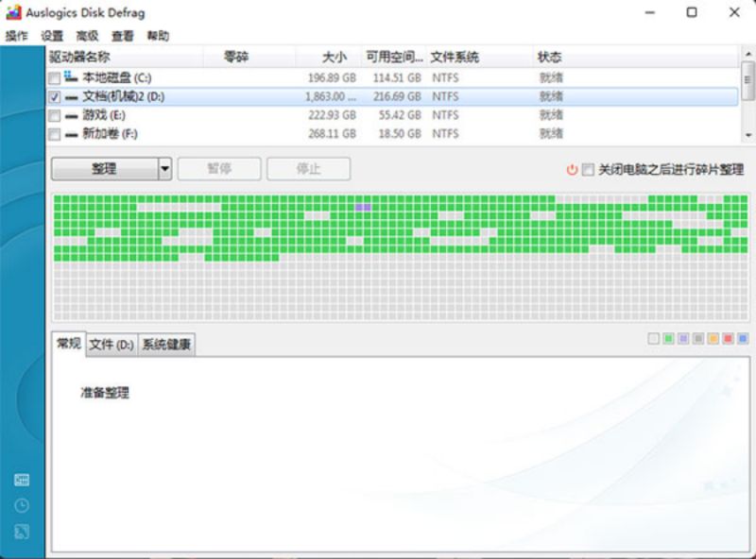The image size is (756, 559).
Task: Open the 查看 menu
Action: pyautogui.click(x=123, y=36)
